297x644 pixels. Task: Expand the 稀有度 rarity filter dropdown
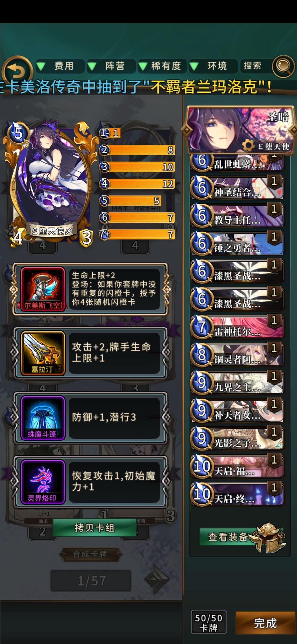162,66
